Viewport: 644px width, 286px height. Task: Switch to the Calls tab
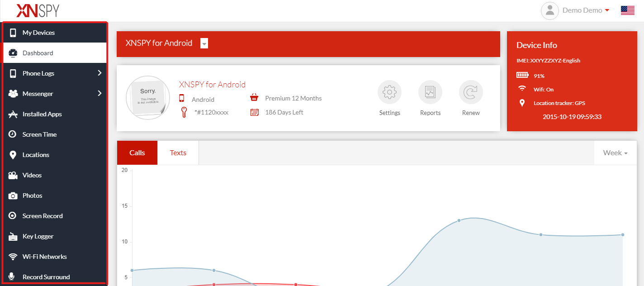[x=137, y=153]
